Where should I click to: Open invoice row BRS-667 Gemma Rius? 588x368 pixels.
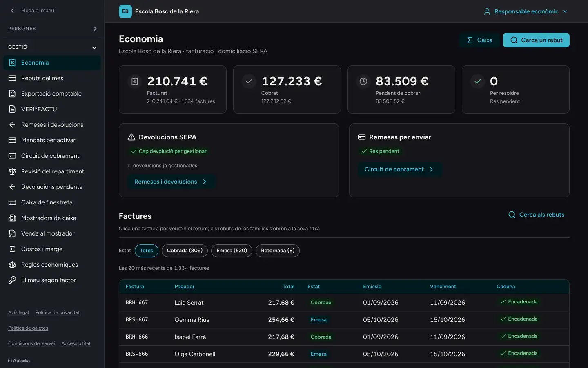[344, 320]
